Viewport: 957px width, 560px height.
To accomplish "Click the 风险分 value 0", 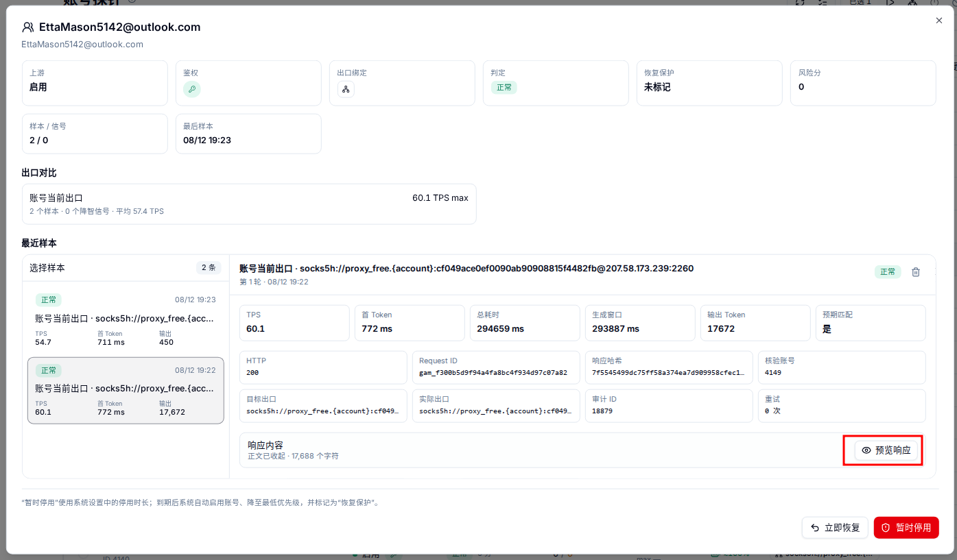I will click(x=801, y=87).
